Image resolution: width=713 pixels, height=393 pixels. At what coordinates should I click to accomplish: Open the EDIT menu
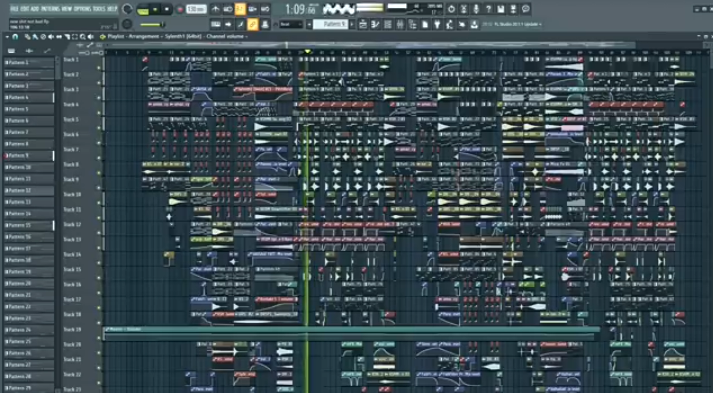pyautogui.click(x=25, y=9)
